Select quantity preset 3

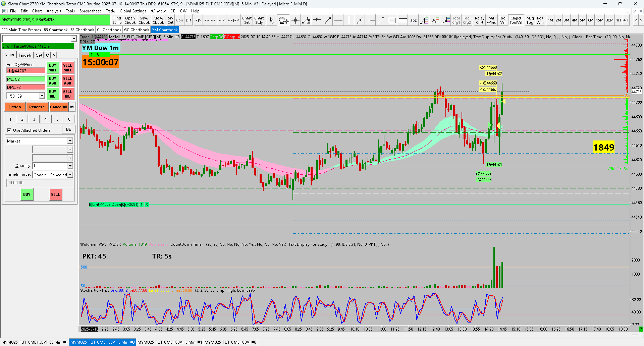pos(34,119)
